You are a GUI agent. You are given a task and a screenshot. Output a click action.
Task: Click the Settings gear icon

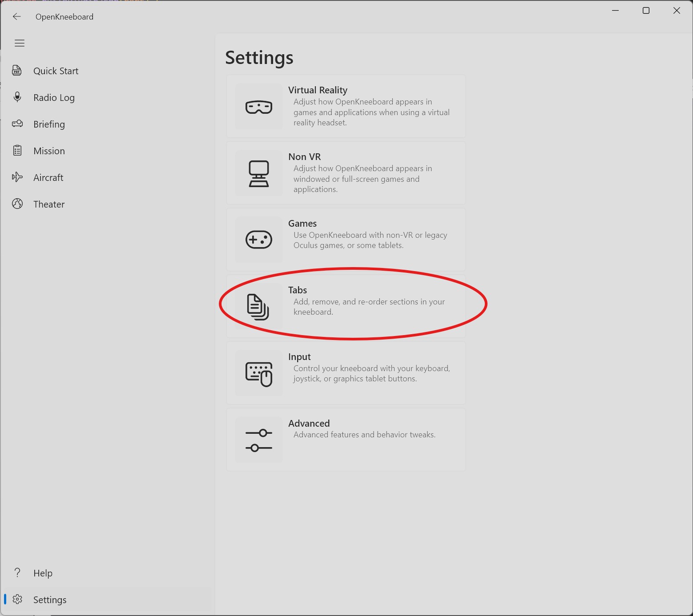click(17, 599)
